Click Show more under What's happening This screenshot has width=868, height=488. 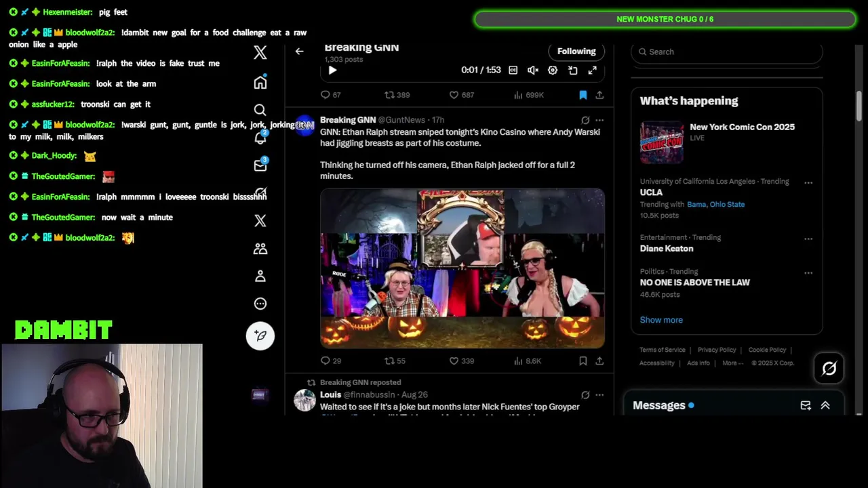click(661, 320)
